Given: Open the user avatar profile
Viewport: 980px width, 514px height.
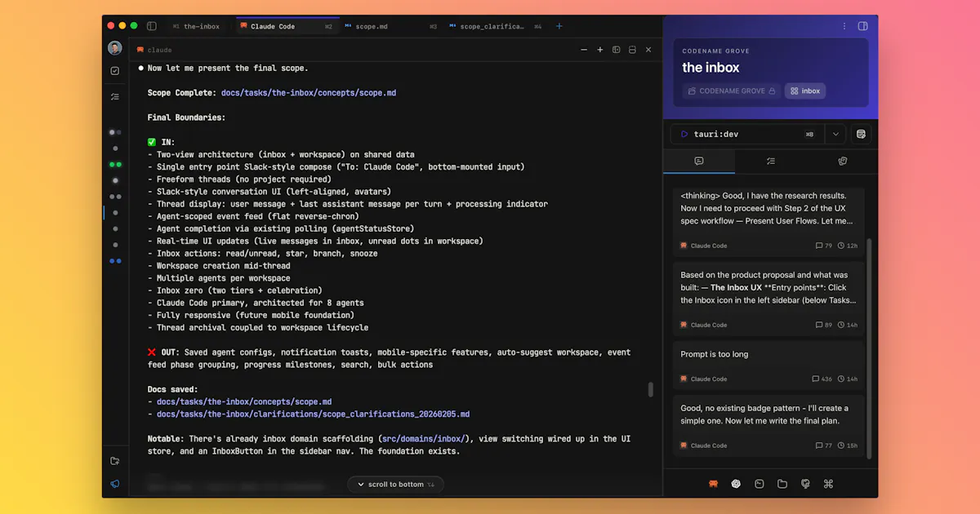Looking at the screenshot, I should click(x=115, y=48).
